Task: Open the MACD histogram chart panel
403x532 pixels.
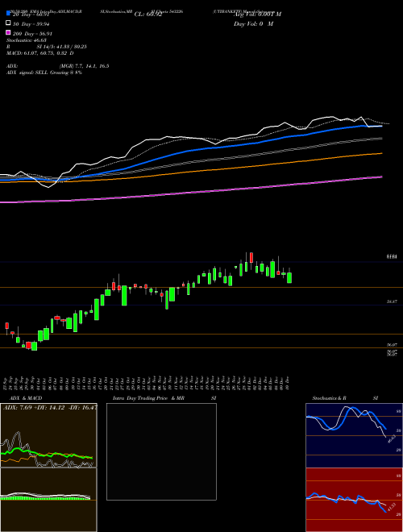Action: point(48,500)
